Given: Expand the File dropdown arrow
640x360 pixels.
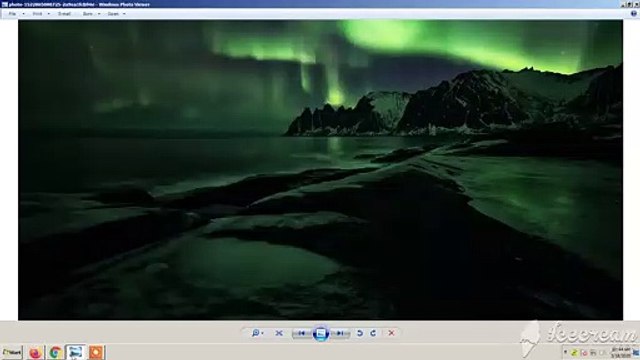Looking at the screenshot, I should click(x=23, y=14).
